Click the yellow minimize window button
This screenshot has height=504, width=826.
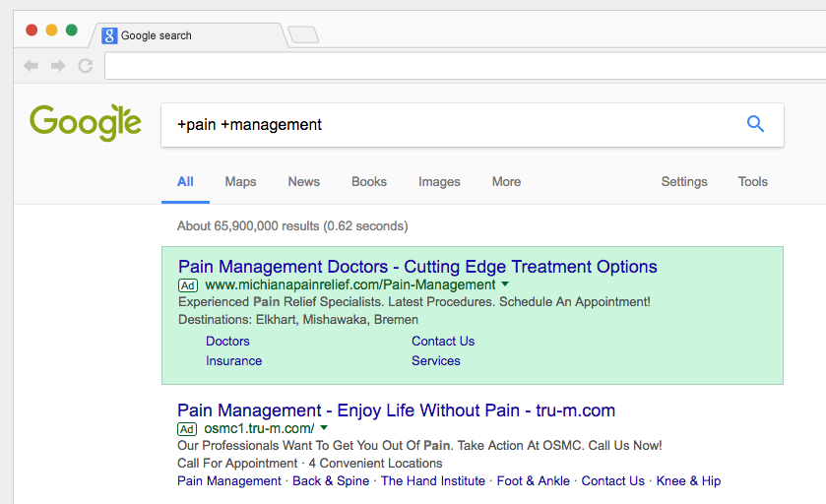click(51, 30)
